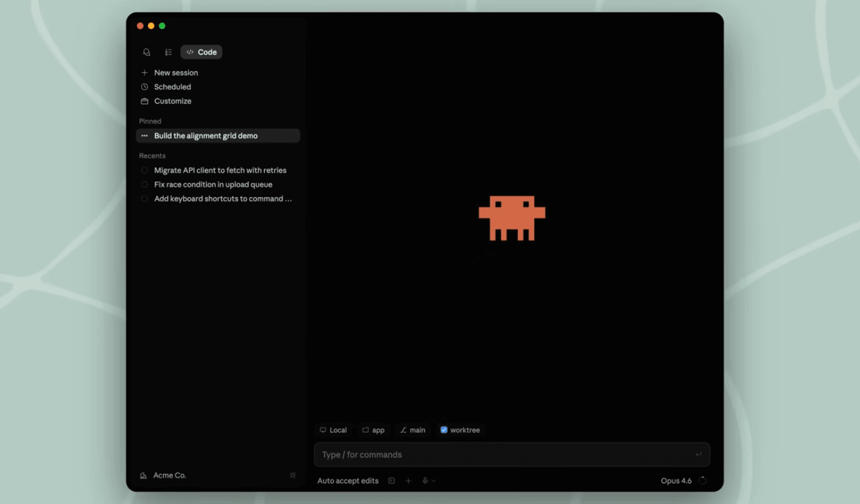Open the Acme Co. workspace switcher
The width and height of the screenshot is (860, 504).
click(164, 475)
